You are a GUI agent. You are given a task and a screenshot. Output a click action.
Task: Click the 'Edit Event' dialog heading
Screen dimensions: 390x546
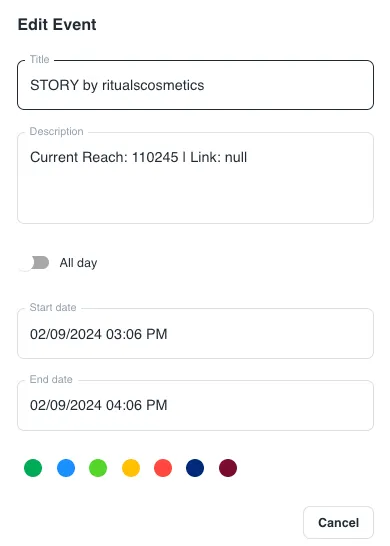[x=57, y=25]
